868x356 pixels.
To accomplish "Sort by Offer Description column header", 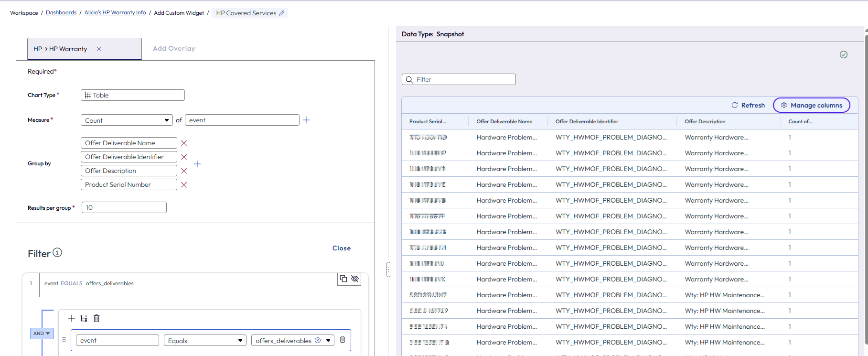I will pyautogui.click(x=705, y=121).
